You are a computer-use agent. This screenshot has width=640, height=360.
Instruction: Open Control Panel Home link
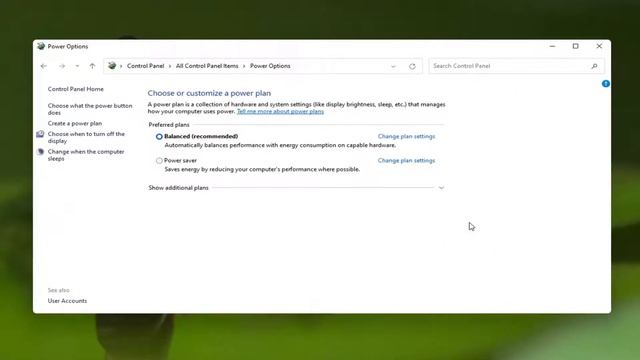coord(76,89)
